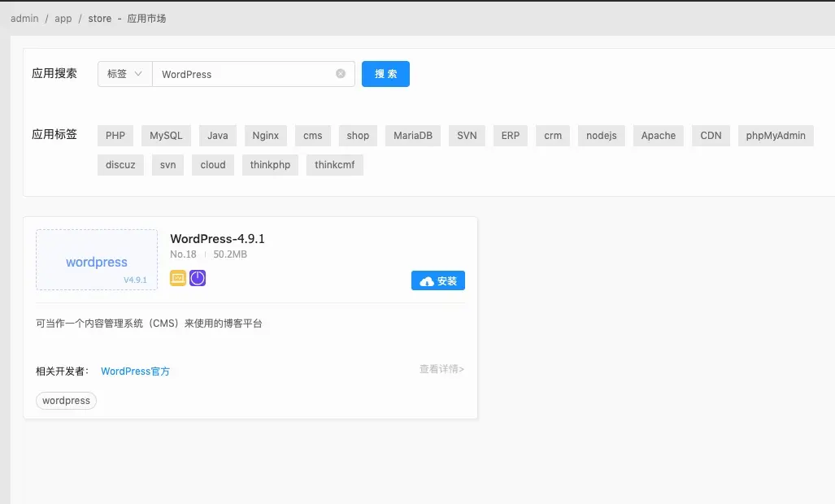Pick the CDN tag
Screen dimensions: 835x504
tap(711, 136)
